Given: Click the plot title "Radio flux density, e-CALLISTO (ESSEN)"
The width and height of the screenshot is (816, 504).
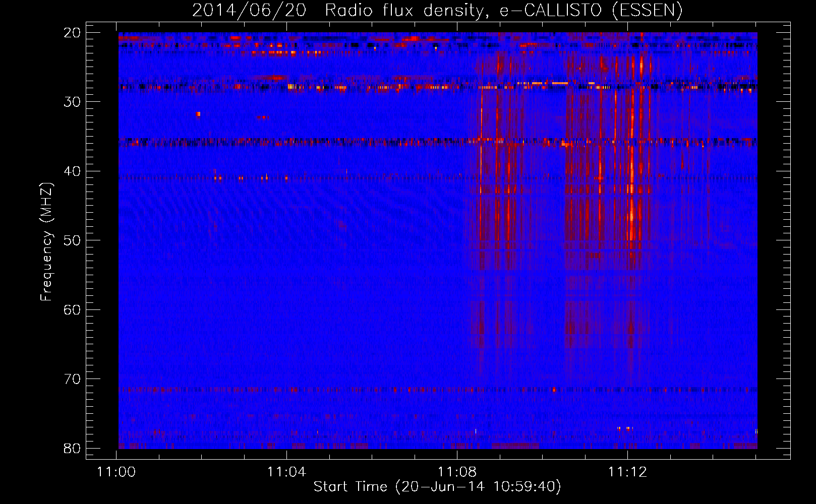Looking at the screenshot, I should (504, 10).
